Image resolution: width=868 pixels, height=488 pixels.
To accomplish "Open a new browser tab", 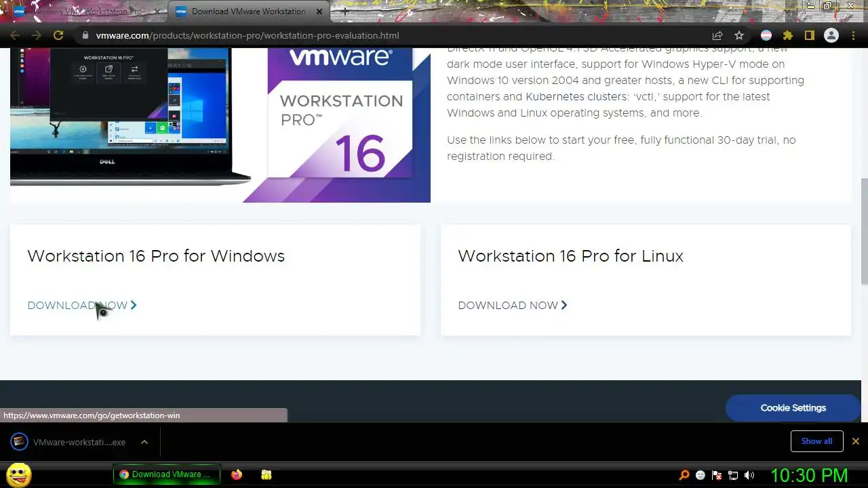I will [x=345, y=12].
